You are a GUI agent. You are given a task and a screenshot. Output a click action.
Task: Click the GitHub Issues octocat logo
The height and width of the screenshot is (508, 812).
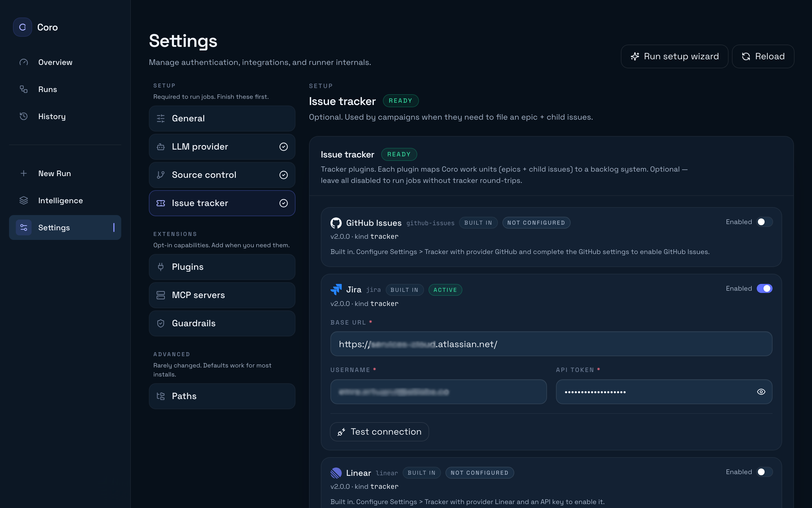click(x=336, y=223)
